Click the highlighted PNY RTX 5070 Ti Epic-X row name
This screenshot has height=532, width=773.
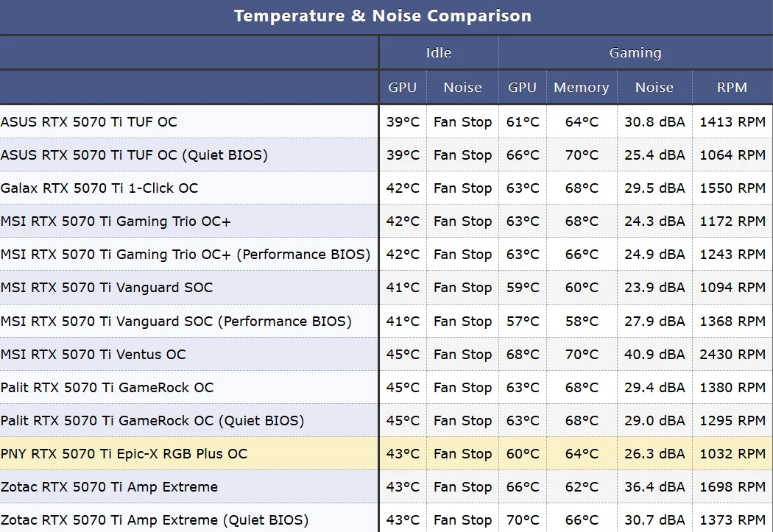point(124,454)
